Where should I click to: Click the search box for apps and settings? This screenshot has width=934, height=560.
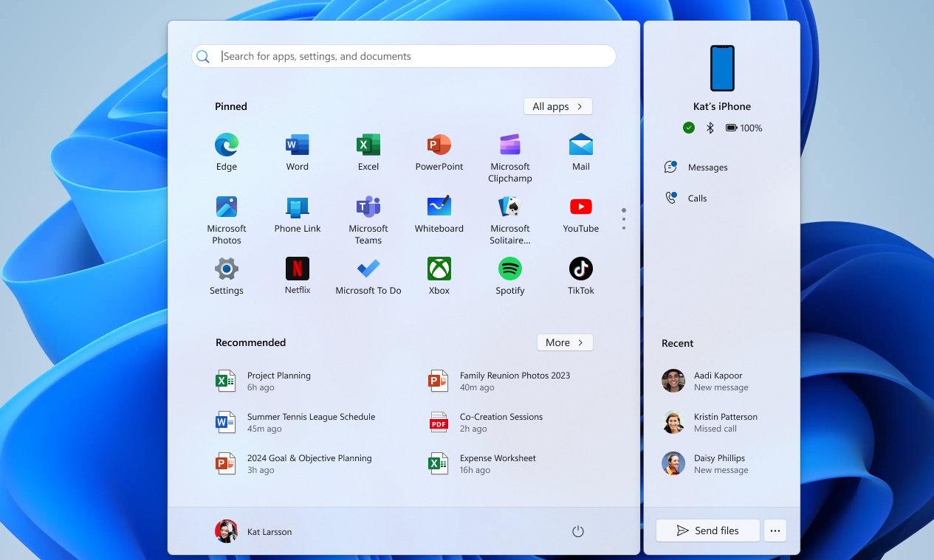click(x=403, y=56)
